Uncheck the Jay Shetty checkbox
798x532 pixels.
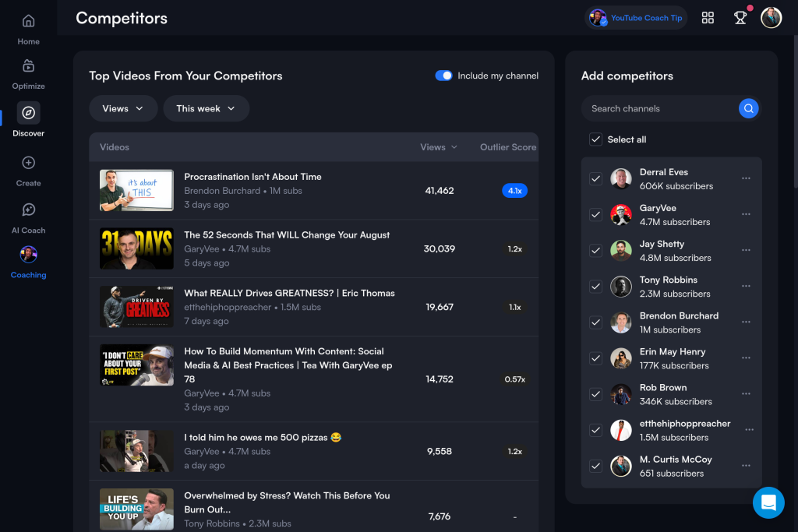pyautogui.click(x=595, y=251)
